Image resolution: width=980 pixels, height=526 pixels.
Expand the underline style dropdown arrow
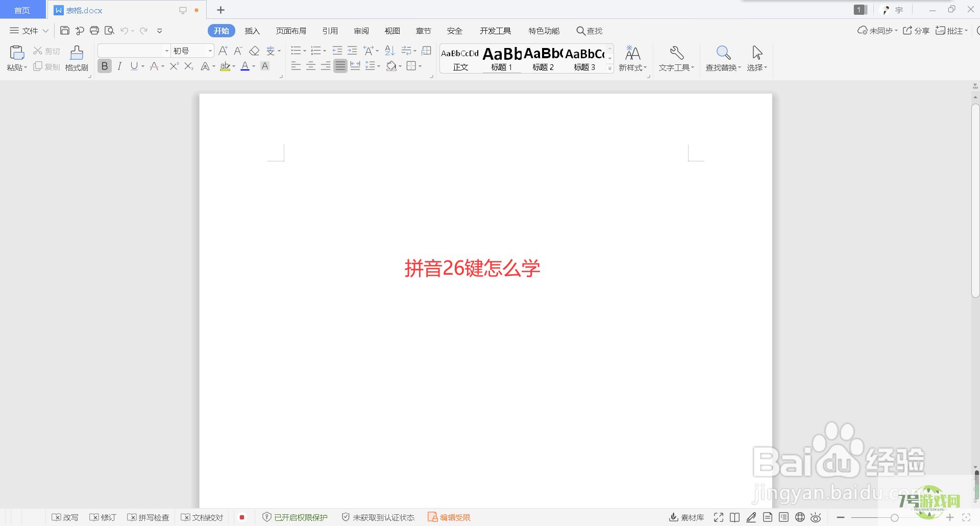143,66
